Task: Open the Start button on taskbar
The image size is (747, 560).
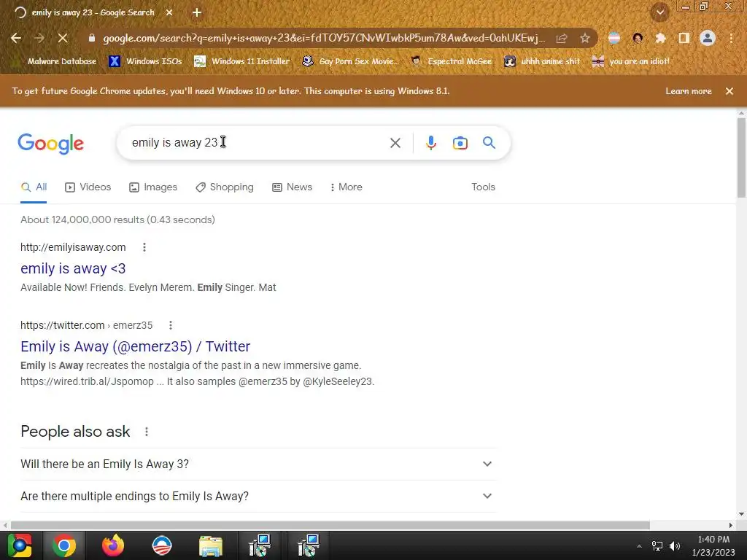Action: tap(20, 545)
